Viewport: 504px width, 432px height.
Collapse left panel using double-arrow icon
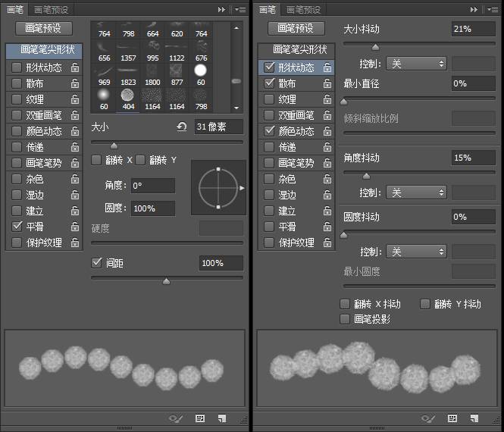pos(221,10)
